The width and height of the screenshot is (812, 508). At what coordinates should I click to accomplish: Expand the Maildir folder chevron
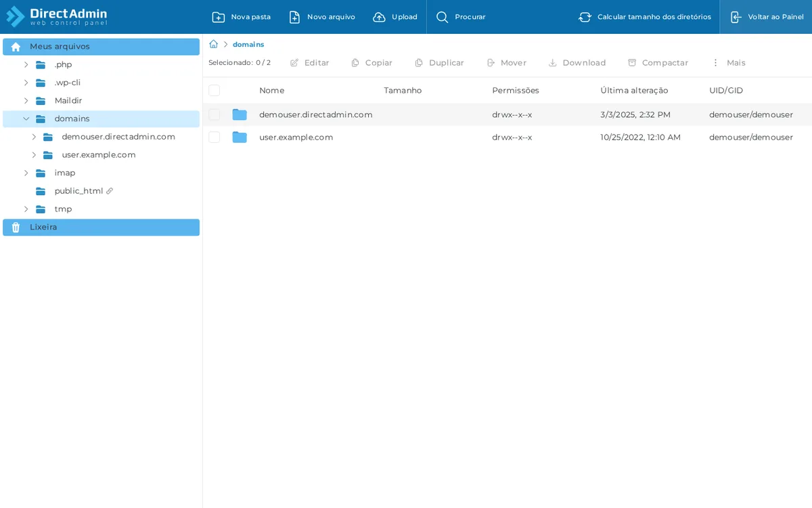click(x=26, y=101)
